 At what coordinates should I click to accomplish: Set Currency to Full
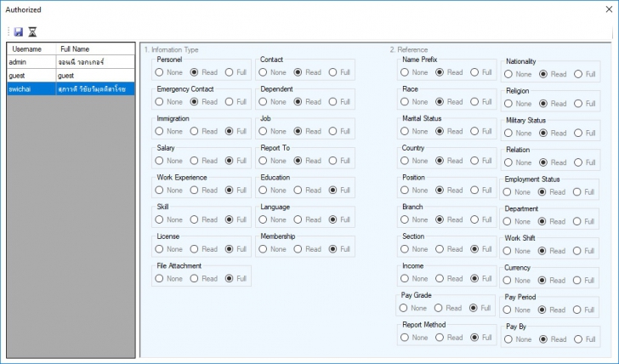coord(584,281)
